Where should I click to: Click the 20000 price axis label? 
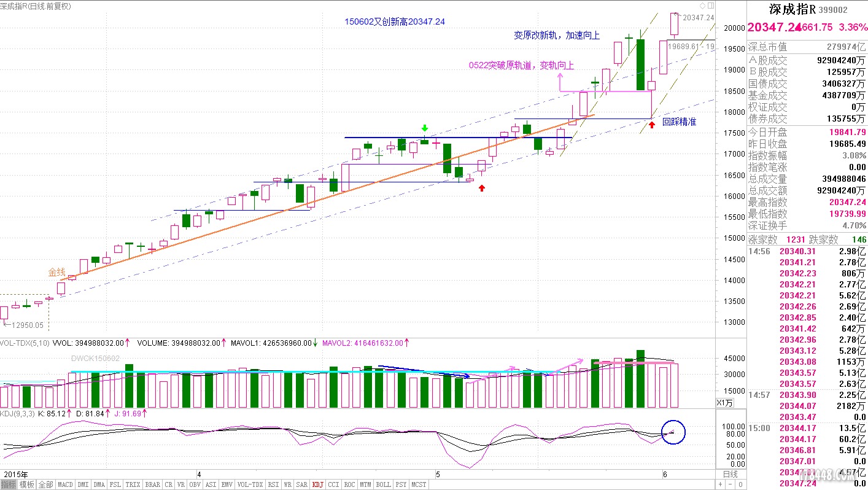pos(735,28)
